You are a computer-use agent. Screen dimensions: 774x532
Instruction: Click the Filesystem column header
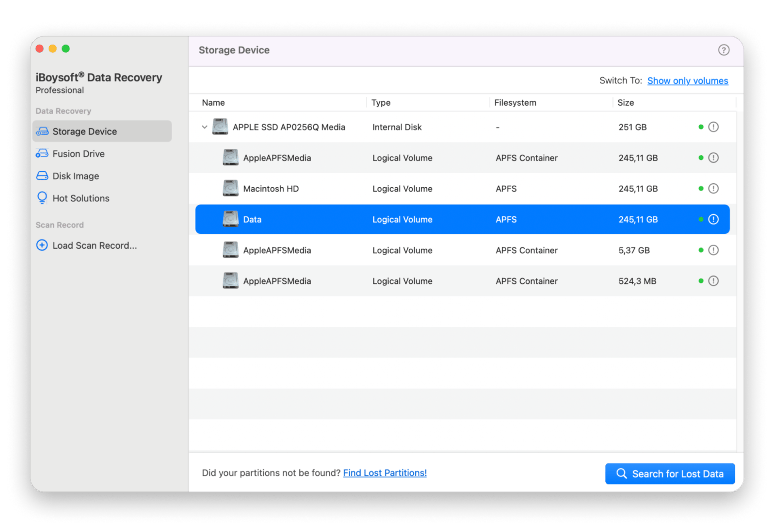515,103
